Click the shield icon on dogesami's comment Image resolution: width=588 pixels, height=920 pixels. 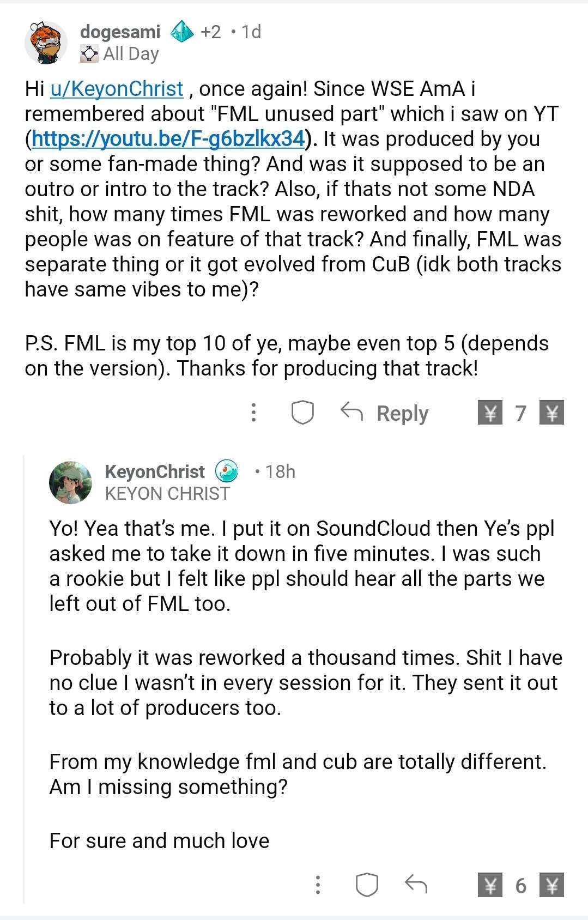point(302,413)
